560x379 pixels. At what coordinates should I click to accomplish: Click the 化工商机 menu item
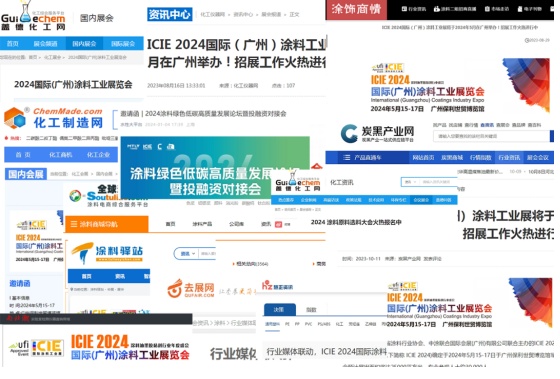click(61, 155)
